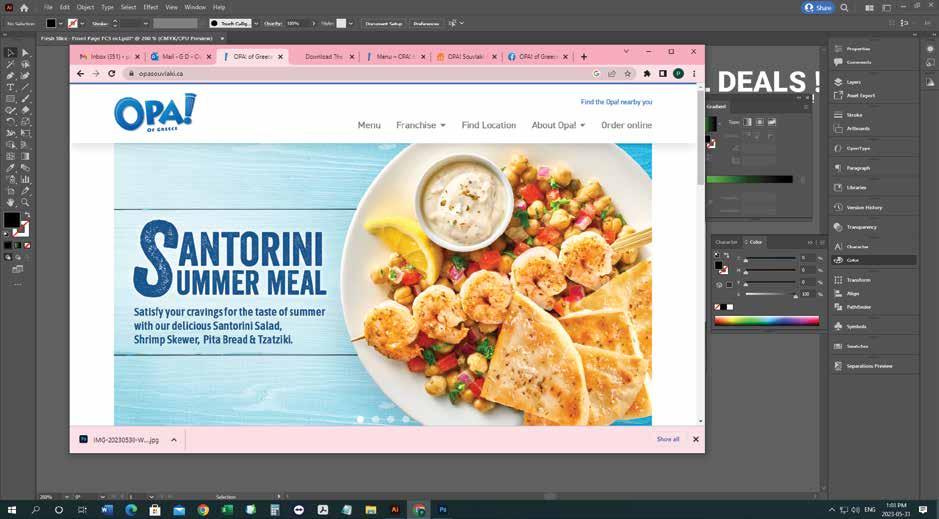Image resolution: width=939 pixels, height=519 pixels.
Task: Click Find the Opa! nearby you link
Action: coord(616,102)
